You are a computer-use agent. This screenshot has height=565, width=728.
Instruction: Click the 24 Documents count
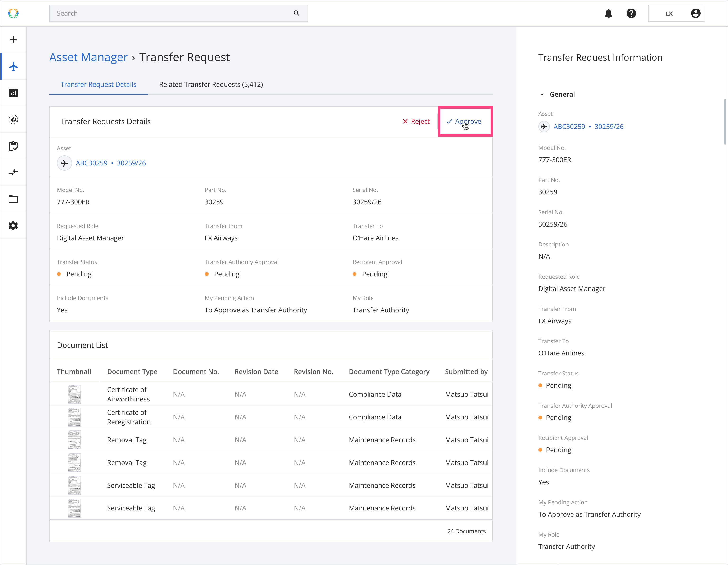(x=466, y=531)
